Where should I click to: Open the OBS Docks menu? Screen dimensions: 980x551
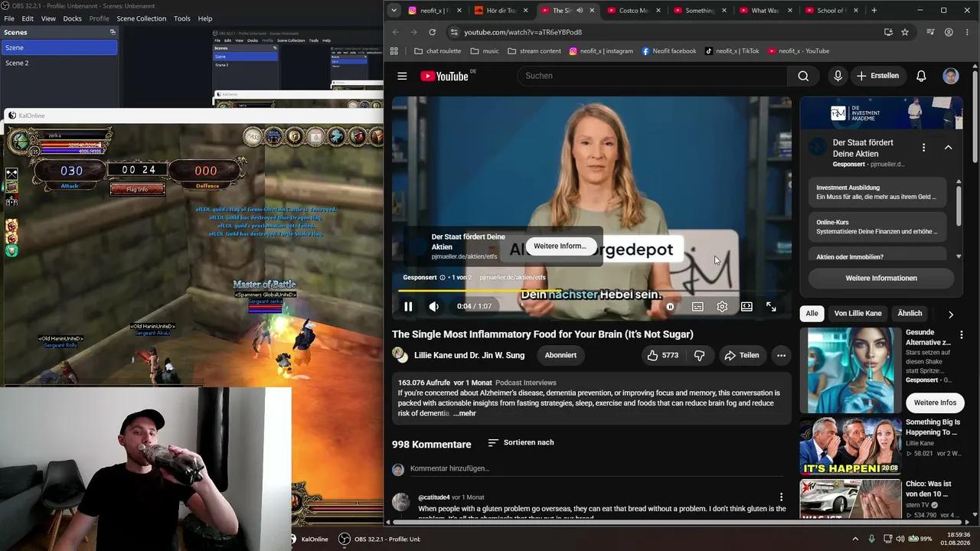72,18
